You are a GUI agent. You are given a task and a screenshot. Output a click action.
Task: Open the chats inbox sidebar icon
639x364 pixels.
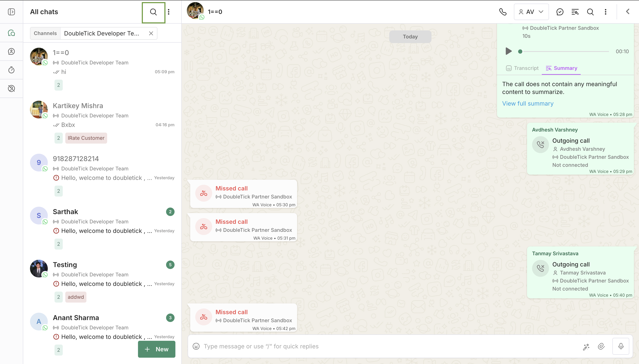point(11,33)
